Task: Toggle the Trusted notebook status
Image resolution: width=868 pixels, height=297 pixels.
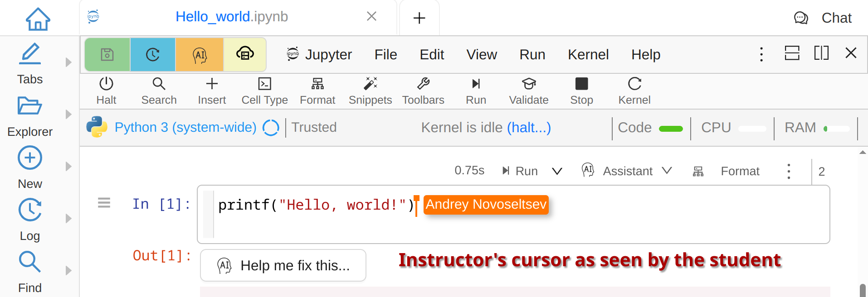Action: [x=314, y=128]
